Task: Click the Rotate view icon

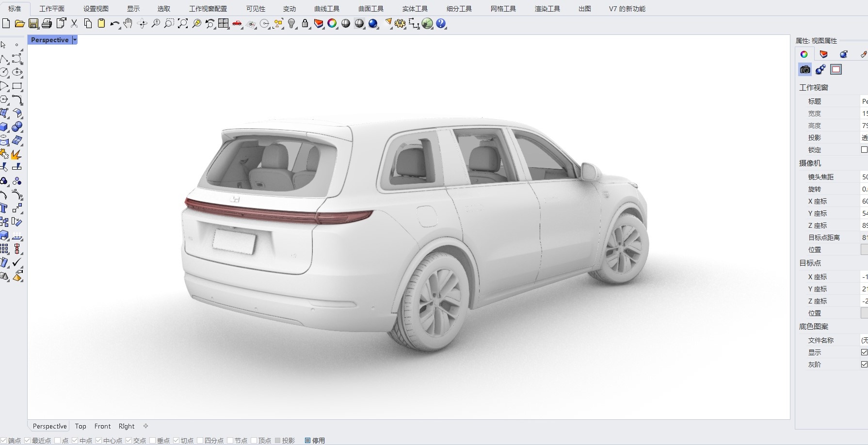Action: 142,23
